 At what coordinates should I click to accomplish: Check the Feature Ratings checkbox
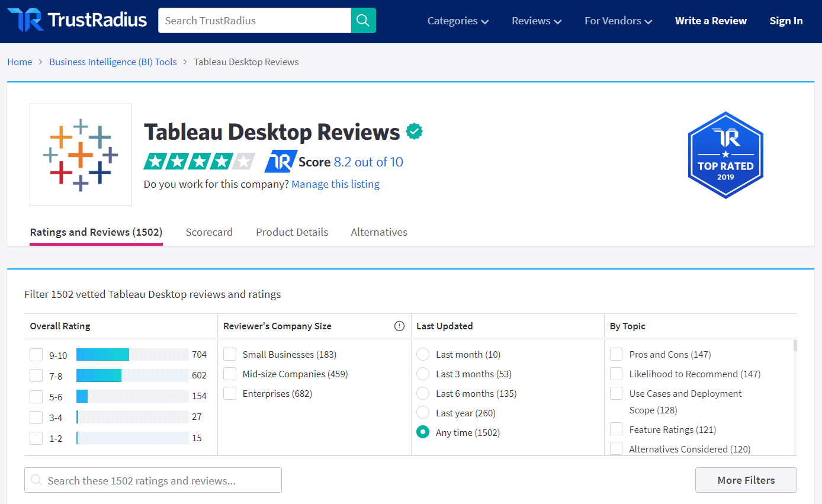point(616,429)
